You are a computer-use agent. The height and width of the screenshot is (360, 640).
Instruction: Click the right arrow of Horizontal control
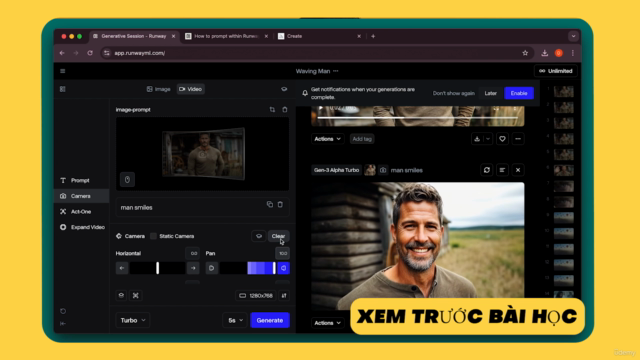pyautogui.click(x=193, y=268)
